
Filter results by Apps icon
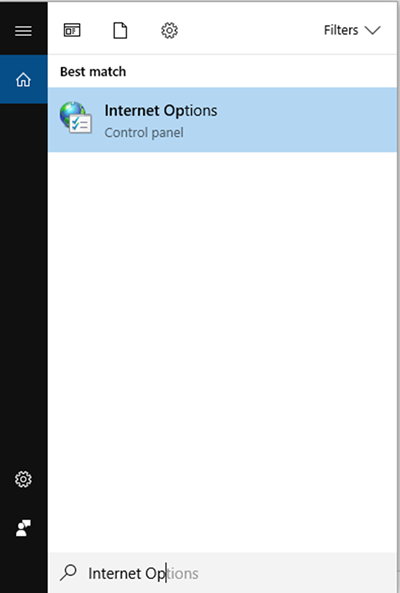(x=72, y=30)
